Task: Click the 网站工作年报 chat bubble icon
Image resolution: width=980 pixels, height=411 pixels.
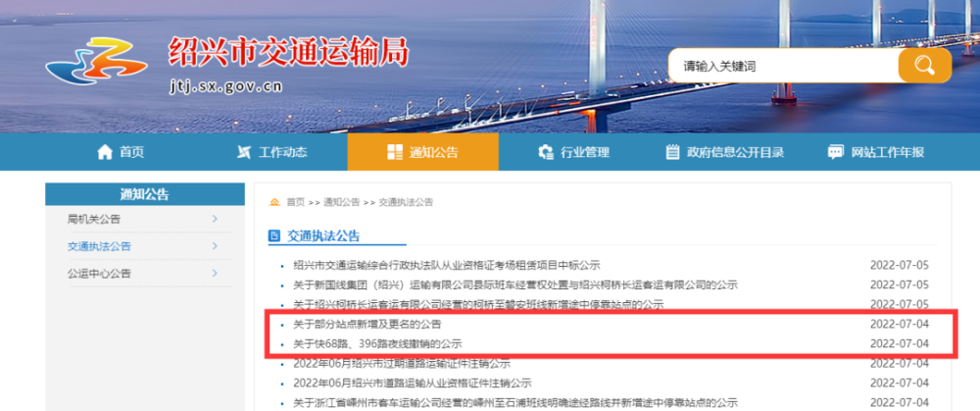Action: pos(836,152)
